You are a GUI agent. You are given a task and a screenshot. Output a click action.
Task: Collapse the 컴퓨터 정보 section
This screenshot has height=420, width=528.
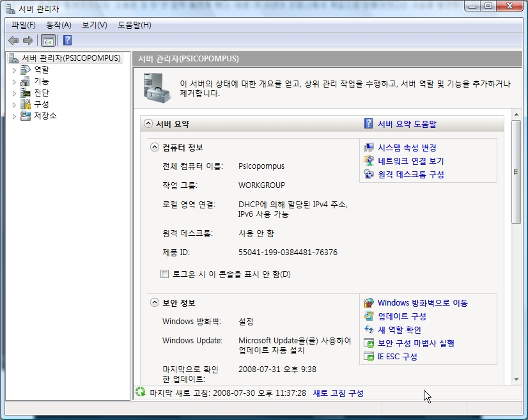click(154, 147)
